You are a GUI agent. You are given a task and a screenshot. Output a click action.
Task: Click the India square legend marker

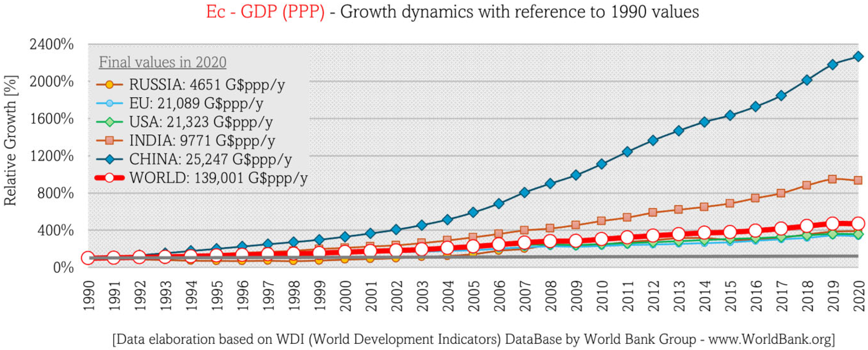click(109, 141)
